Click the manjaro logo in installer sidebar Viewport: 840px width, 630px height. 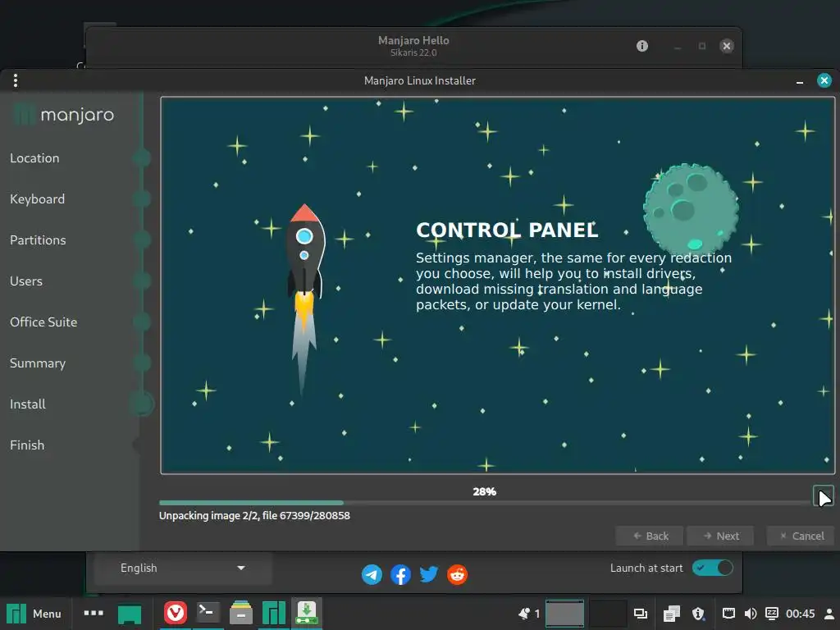click(63, 115)
